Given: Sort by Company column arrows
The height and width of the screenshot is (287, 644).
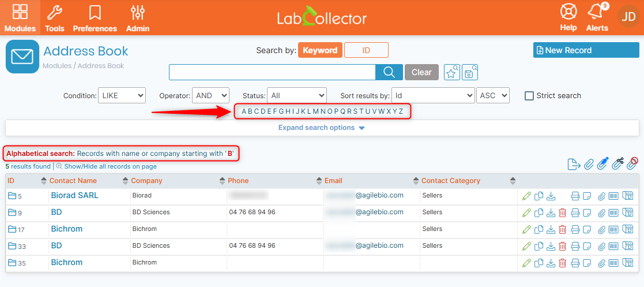Looking at the screenshot, I should coord(223,181).
